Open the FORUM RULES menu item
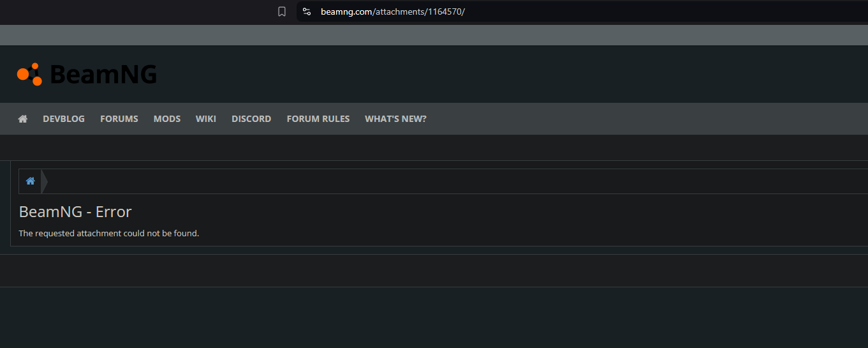The height and width of the screenshot is (348, 868). pos(318,119)
